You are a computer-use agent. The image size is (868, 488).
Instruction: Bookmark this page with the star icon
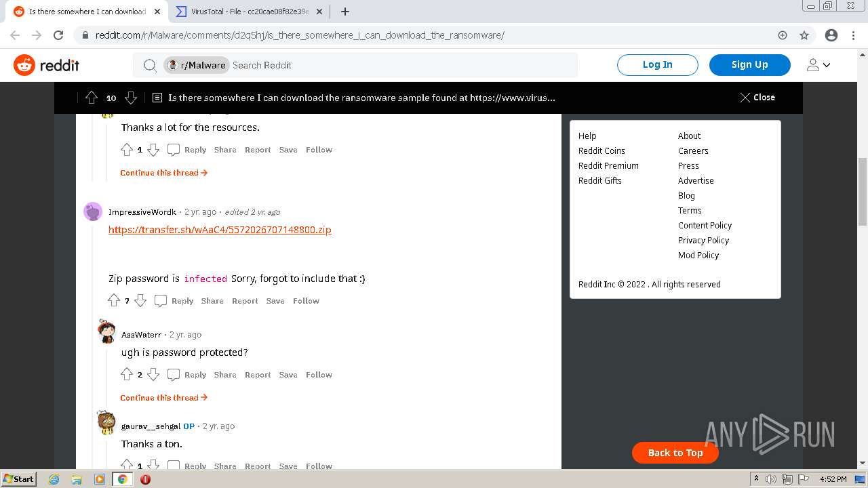point(804,35)
